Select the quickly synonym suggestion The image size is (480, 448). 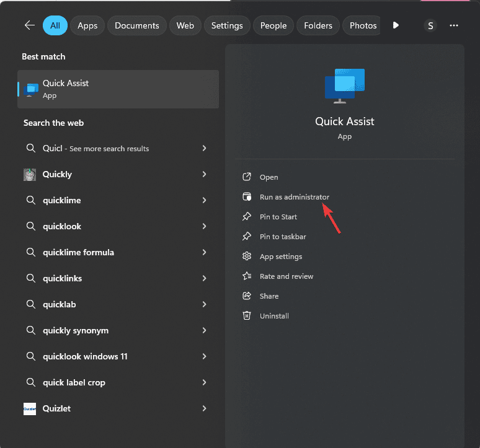tap(118, 330)
